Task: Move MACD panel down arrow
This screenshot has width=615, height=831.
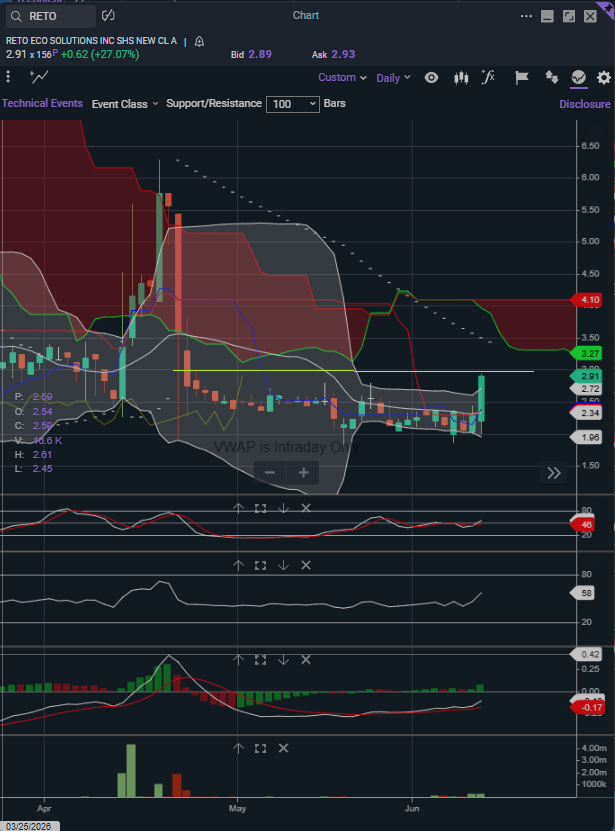Action: click(x=283, y=660)
